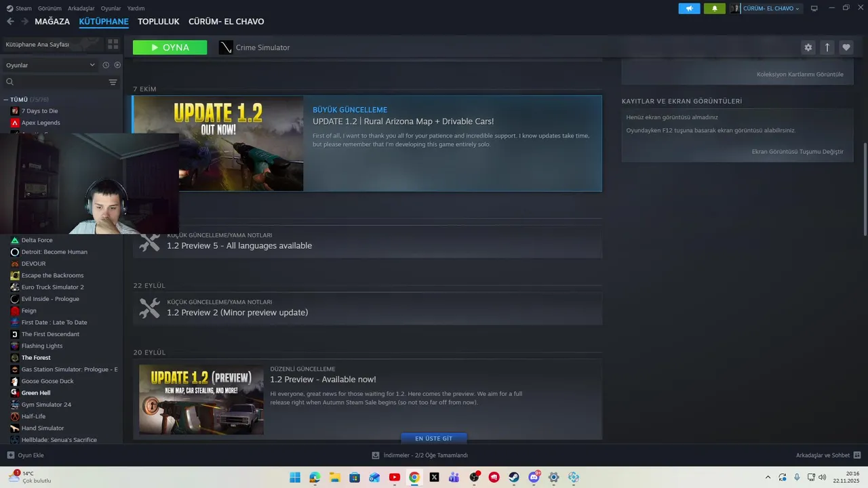
Task: Open Arkadaşlar ve Sohbet panel
Action: coord(828,455)
